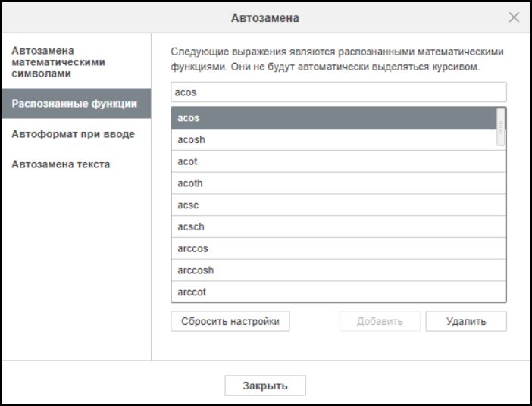Click the Удалить button
Screen dimensions: 532x406
(466, 321)
